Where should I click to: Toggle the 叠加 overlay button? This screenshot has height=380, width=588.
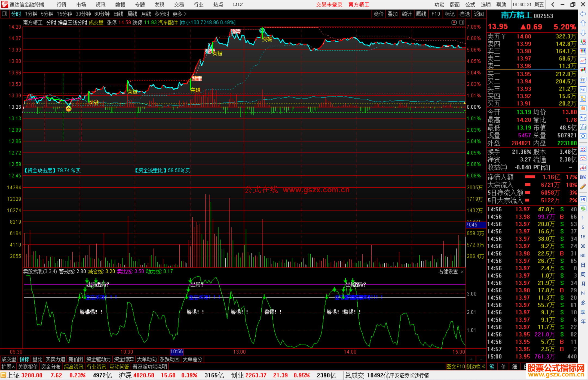(x=393, y=14)
